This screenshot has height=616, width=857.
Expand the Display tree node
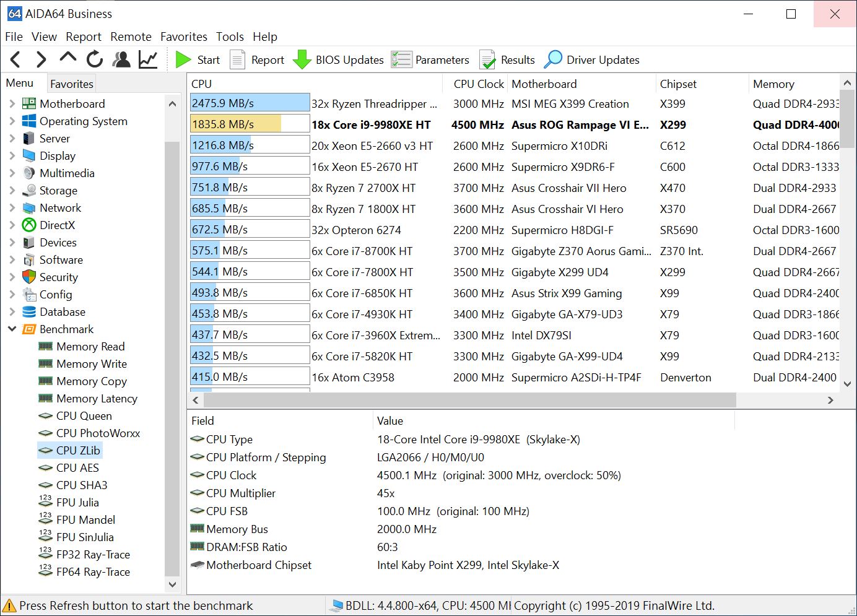[x=12, y=155]
